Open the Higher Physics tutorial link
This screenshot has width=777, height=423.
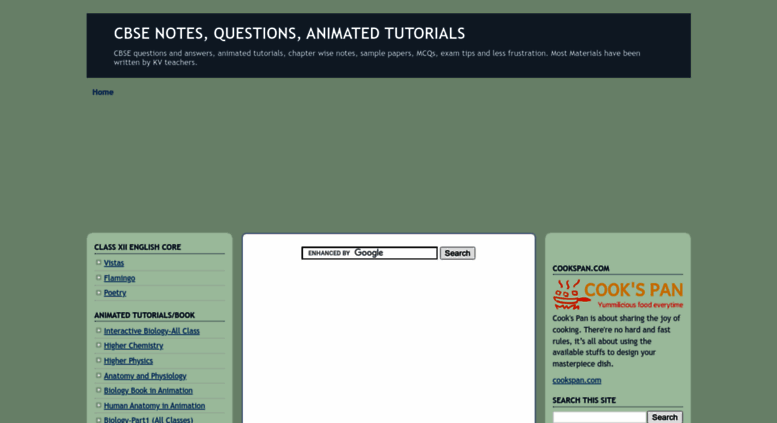[x=128, y=361]
